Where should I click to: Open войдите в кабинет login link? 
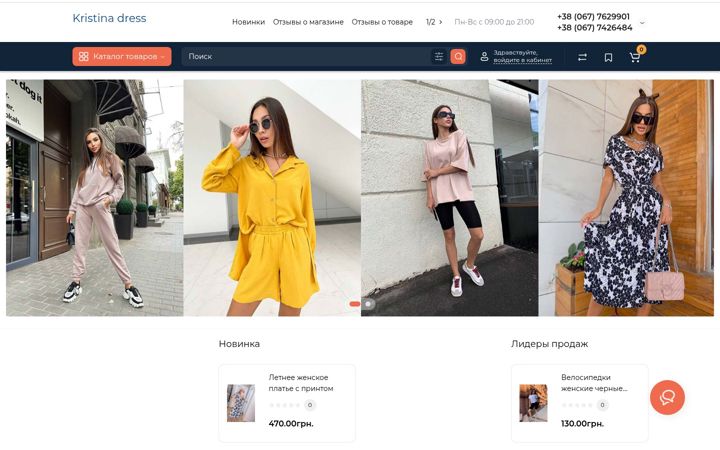(x=523, y=60)
